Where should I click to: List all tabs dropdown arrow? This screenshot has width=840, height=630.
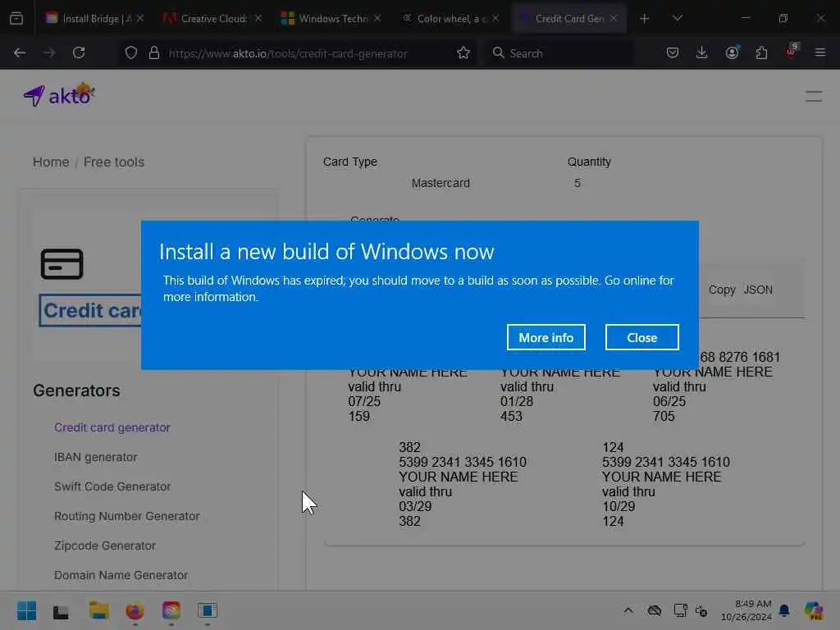click(x=677, y=18)
